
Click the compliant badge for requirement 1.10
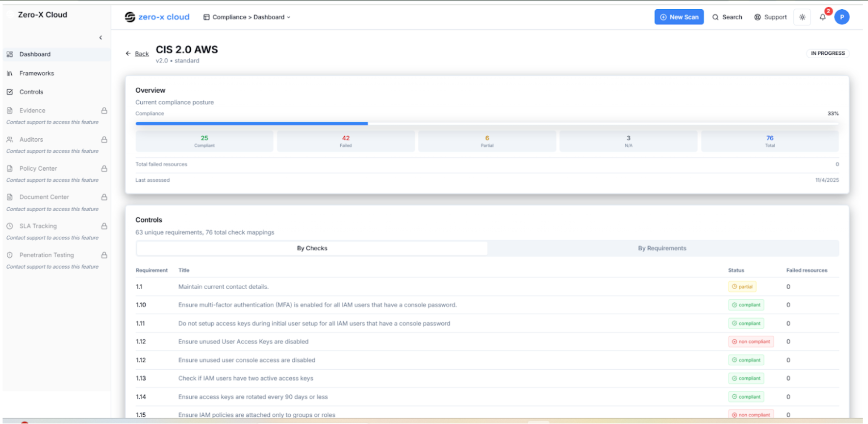746,305
